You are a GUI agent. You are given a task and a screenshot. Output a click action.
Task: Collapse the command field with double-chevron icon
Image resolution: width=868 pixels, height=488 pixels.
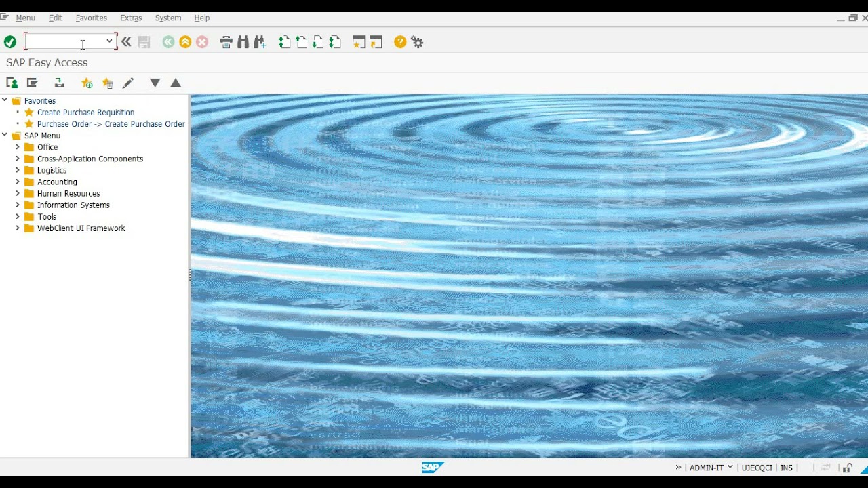pyautogui.click(x=126, y=42)
